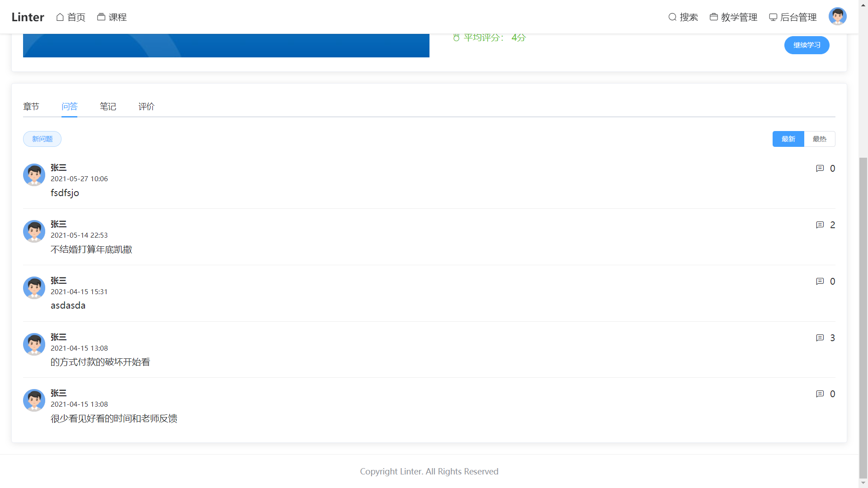Open 后台管理 in the top navigation
This screenshot has height=488, width=868.
point(793,17)
